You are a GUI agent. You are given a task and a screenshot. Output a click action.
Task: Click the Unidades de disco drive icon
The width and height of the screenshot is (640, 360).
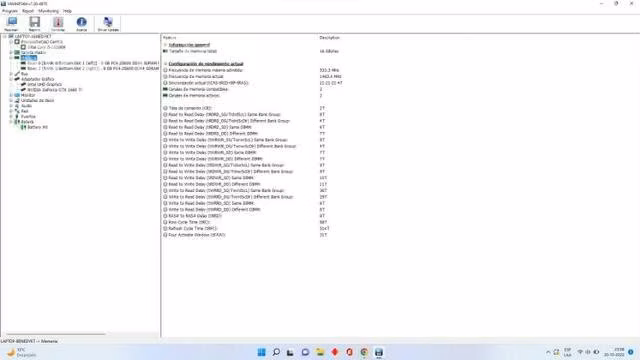click(x=17, y=100)
